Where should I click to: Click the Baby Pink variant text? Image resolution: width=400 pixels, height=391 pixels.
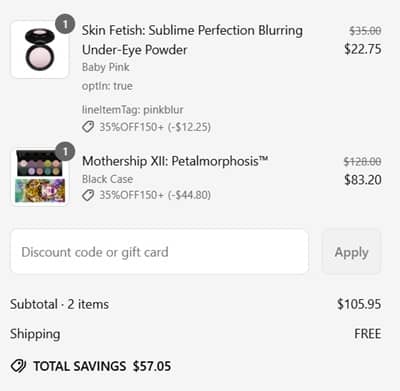coord(106,67)
